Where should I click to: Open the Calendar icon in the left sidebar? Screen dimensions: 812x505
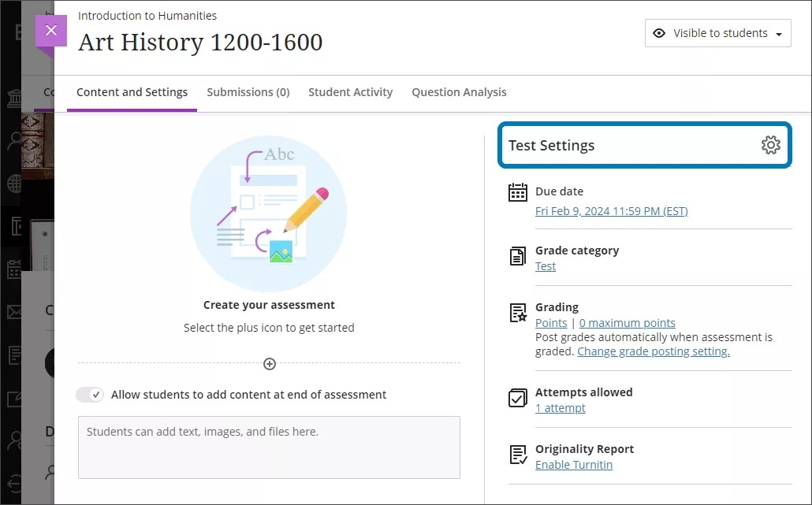13,269
